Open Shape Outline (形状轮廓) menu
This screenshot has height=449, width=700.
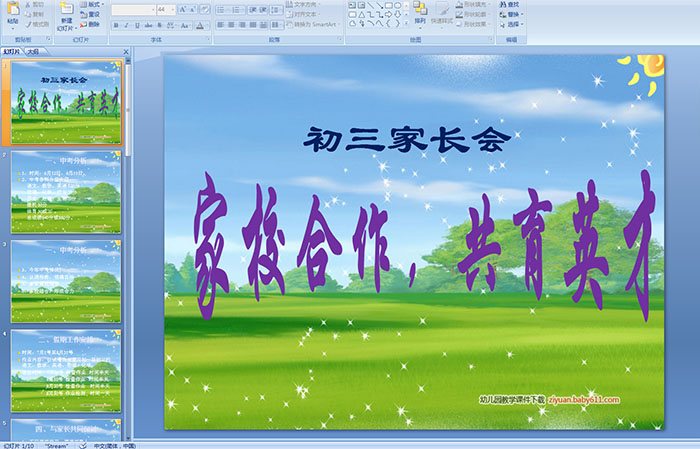[x=473, y=14]
